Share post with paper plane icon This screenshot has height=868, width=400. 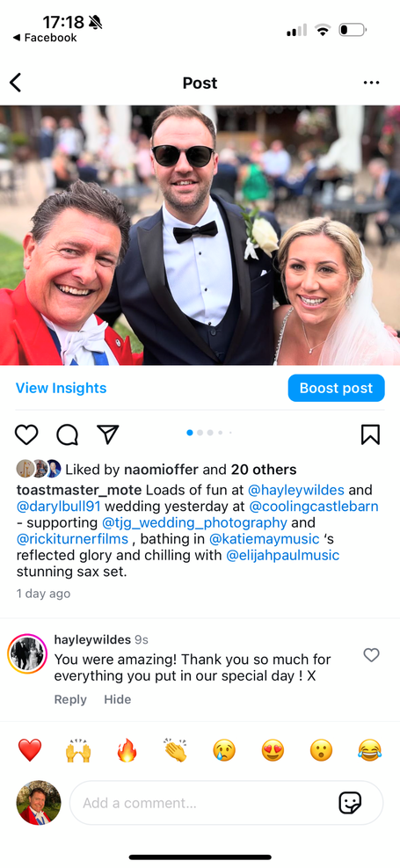click(108, 434)
